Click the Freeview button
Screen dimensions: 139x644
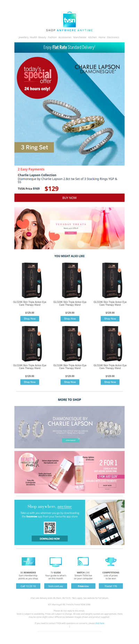tap(83, 586)
